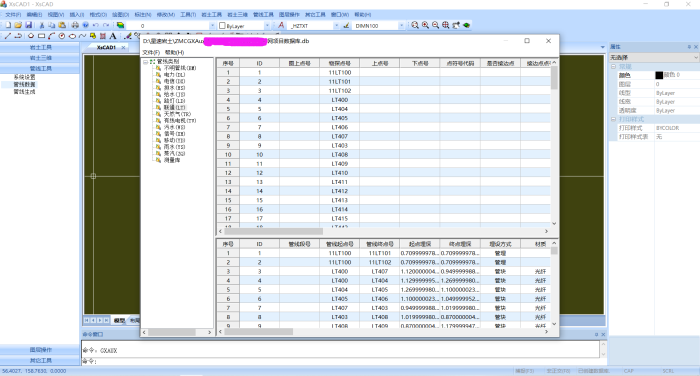Open the document tab list arrow
Viewport: 700px width, 376px height.
pos(603,47)
